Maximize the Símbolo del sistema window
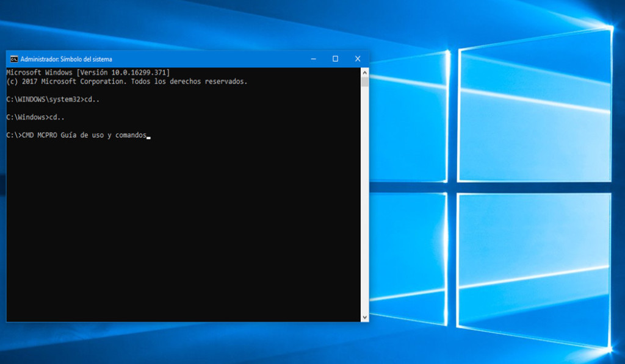The width and height of the screenshot is (625, 364). [x=335, y=59]
